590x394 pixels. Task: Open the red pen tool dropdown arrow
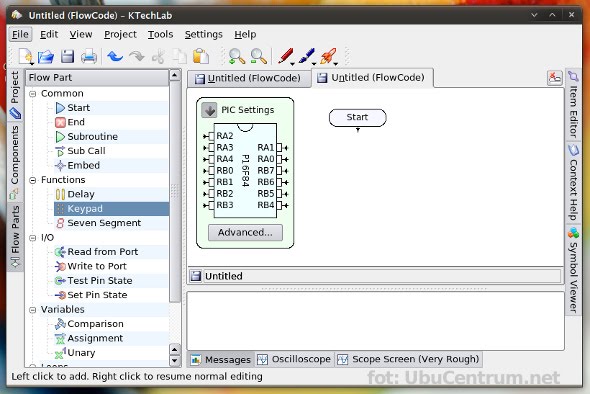pyautogui.click(x=293, y=64)
